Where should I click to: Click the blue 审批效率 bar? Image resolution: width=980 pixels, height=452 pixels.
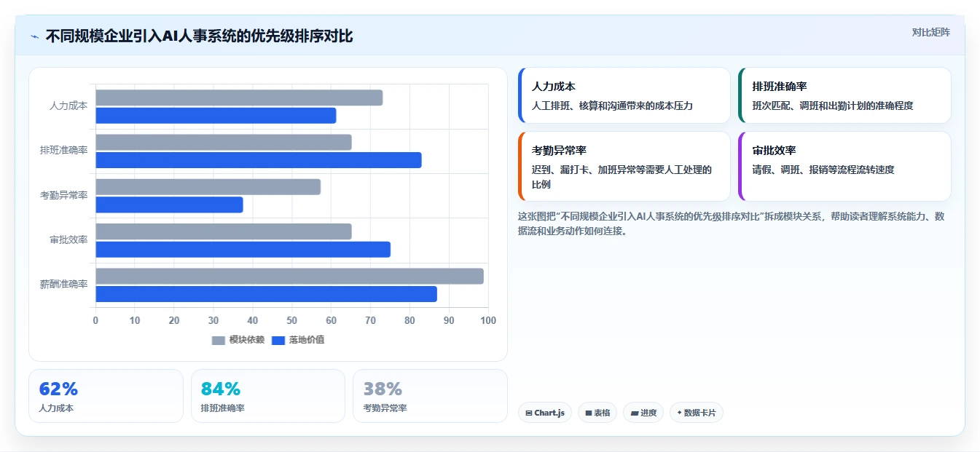click(243, 250)
